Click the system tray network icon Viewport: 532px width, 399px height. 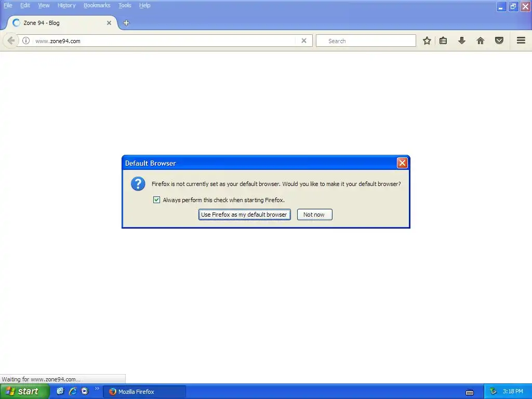click(x=494, y=391)
